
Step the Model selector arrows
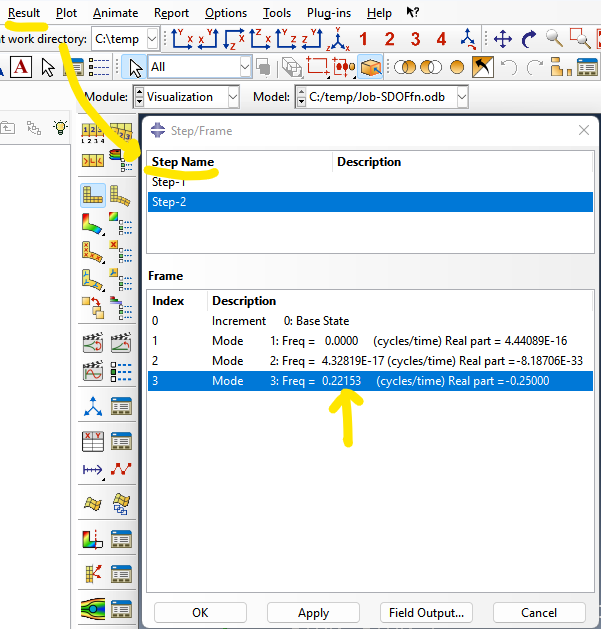click(x=301, y=97)
